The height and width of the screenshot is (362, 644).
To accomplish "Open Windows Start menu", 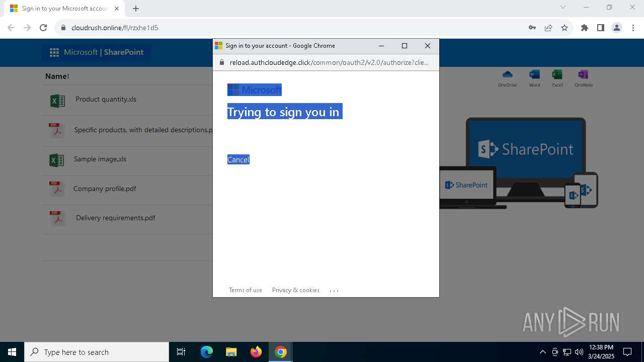I will (x=12, y=352).
